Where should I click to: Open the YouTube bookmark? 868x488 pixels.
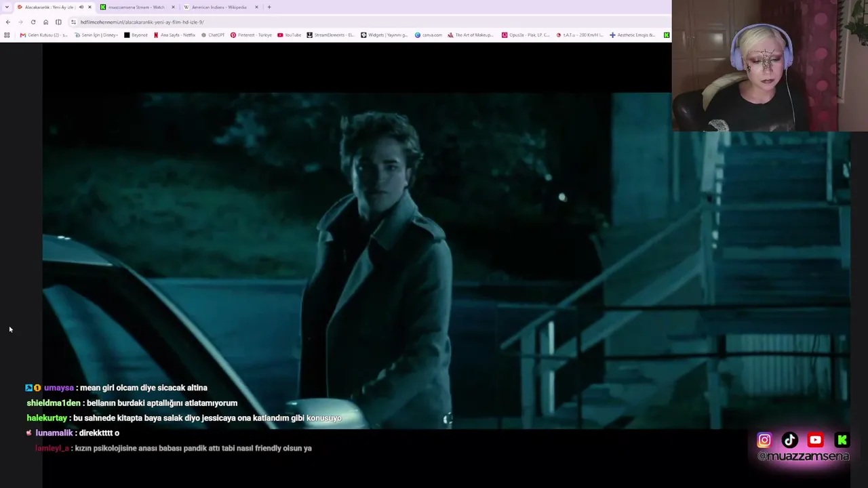click(x=290, y=35)
